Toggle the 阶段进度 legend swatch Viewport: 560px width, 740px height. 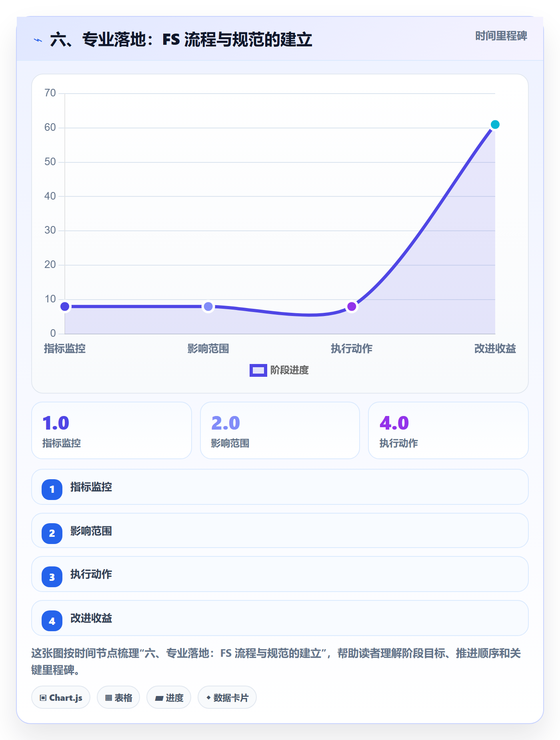pyautogui.click(x=258, y=370)
